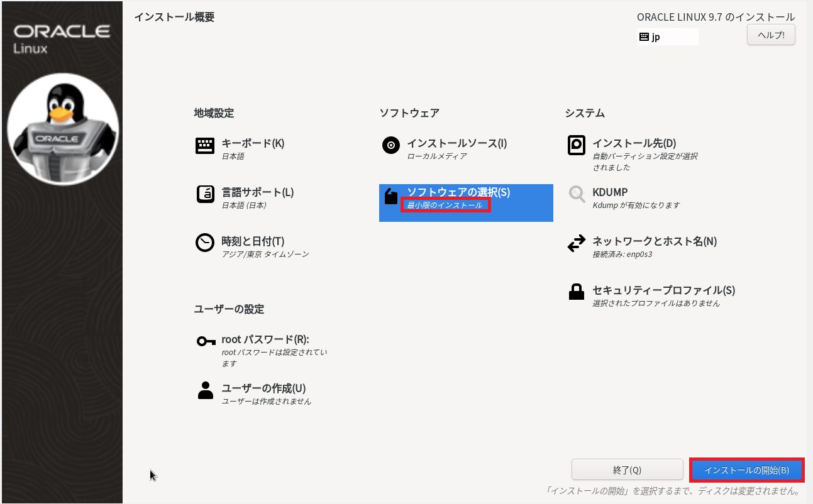Click the clock icon for 時刻と日付
The height and width of the screenshot is (504, 813).
click(205, 243)
